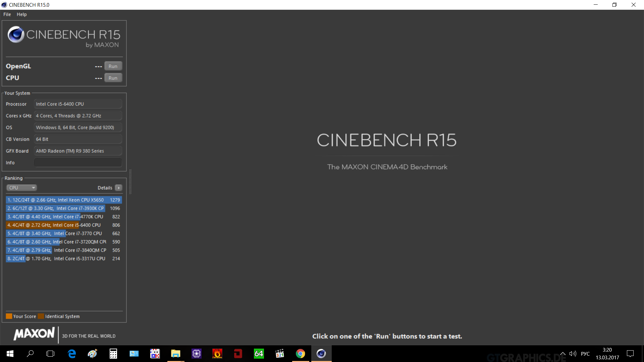Viewport: 644px width, 362px height.
Task: Click the Identical System color swatch
Action: 41,316
